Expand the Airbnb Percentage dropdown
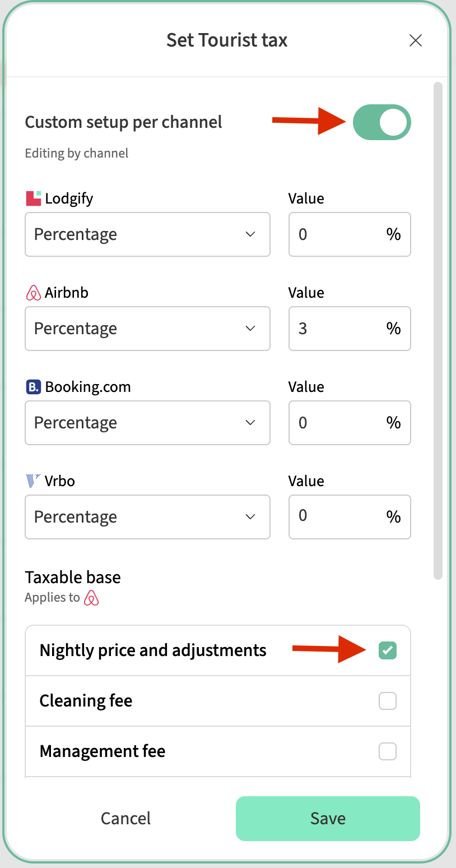This screenshot has width=456, height=868. coord(147,329)
